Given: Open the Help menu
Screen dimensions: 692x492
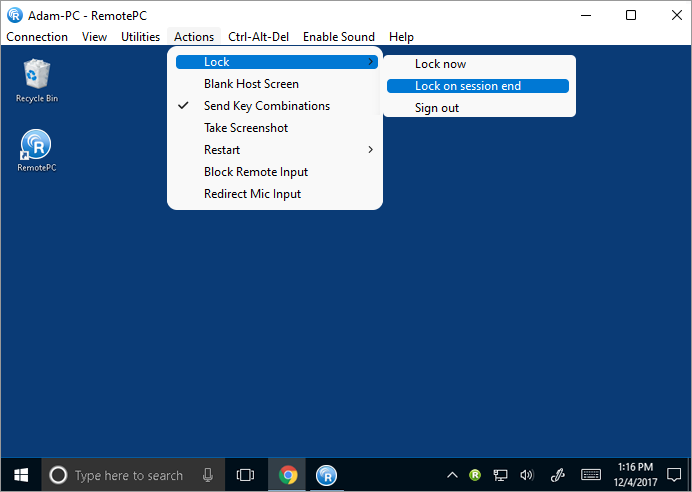Looking at the screenshot, I should tap(401, 37).
